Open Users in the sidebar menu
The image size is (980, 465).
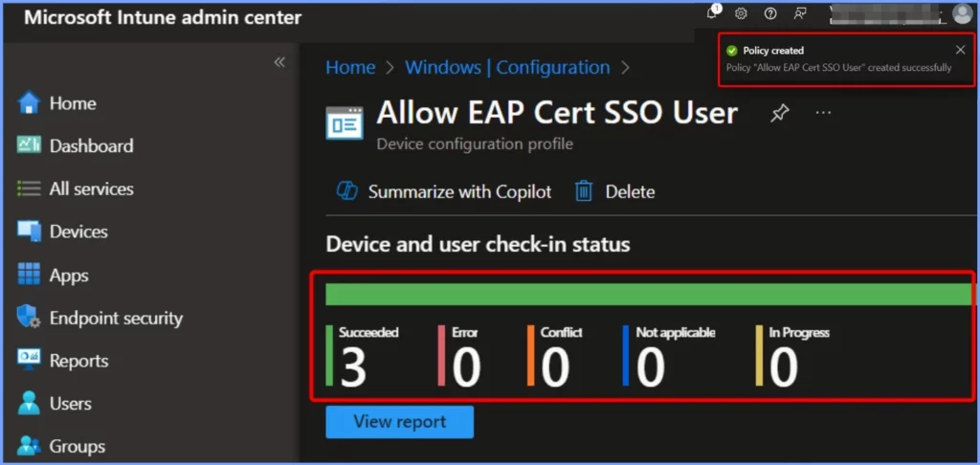tap(71, 404)
